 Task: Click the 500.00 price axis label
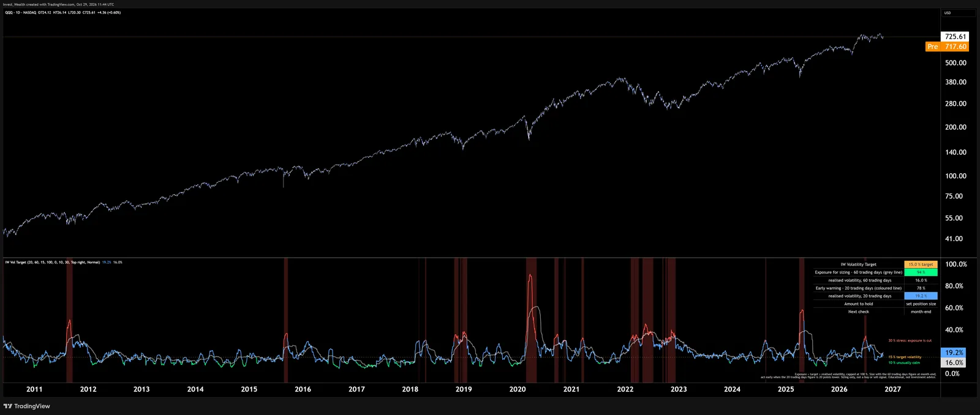956,63
